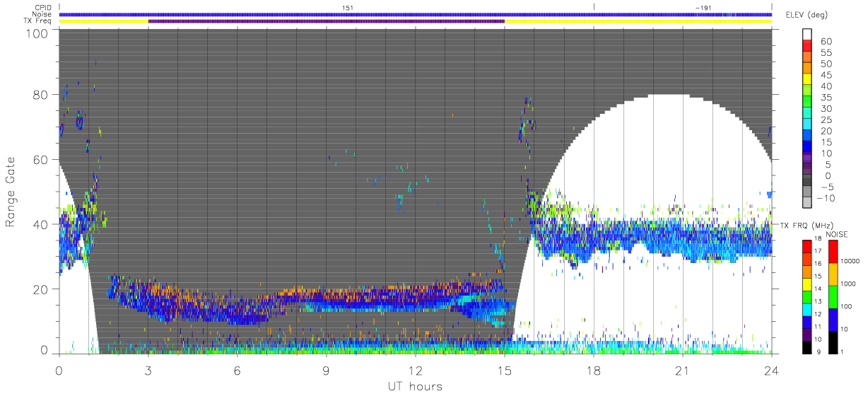Click Range Gate axis tick "20"
The image size is (868, 401).
click(42, 289)
